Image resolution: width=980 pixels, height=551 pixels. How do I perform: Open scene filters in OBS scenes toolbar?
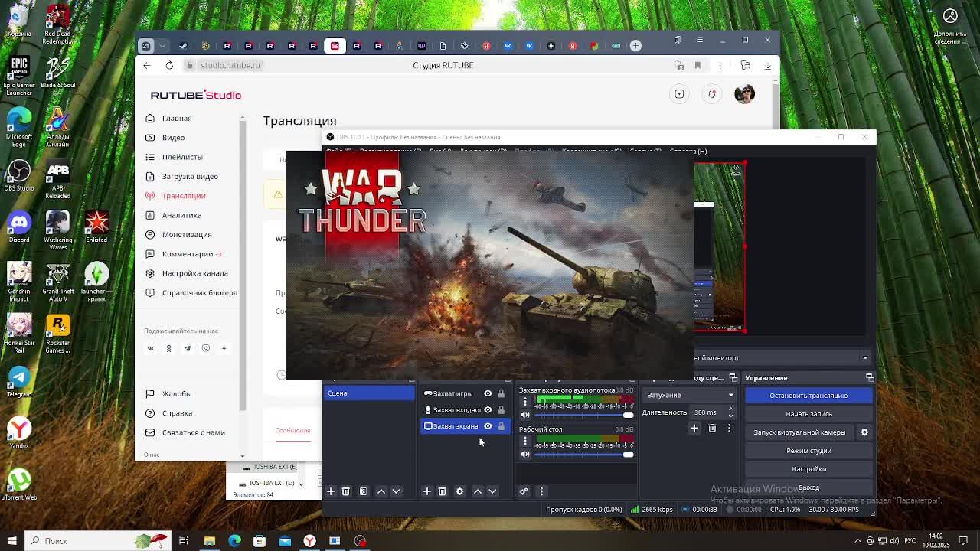(364, 491)
